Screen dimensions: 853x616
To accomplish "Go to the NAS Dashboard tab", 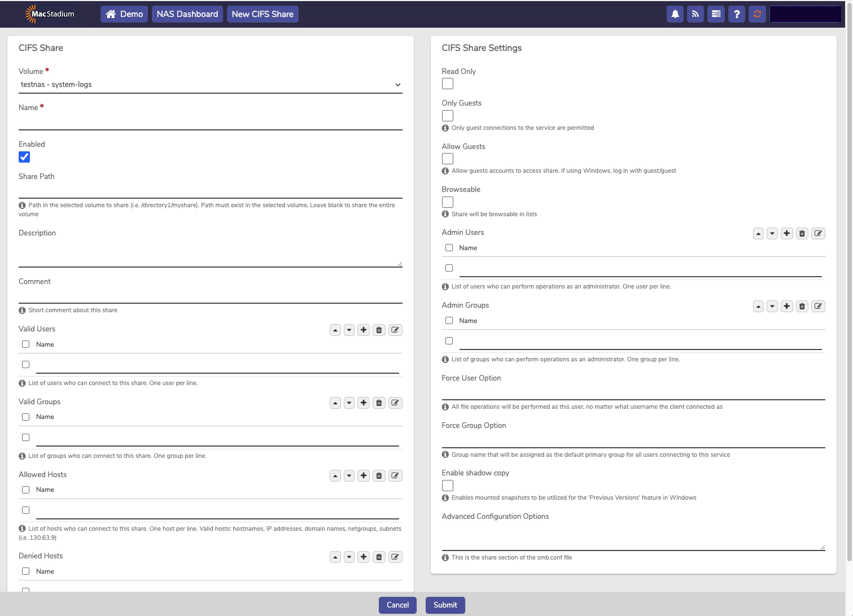I will click(x=187, y=14).
